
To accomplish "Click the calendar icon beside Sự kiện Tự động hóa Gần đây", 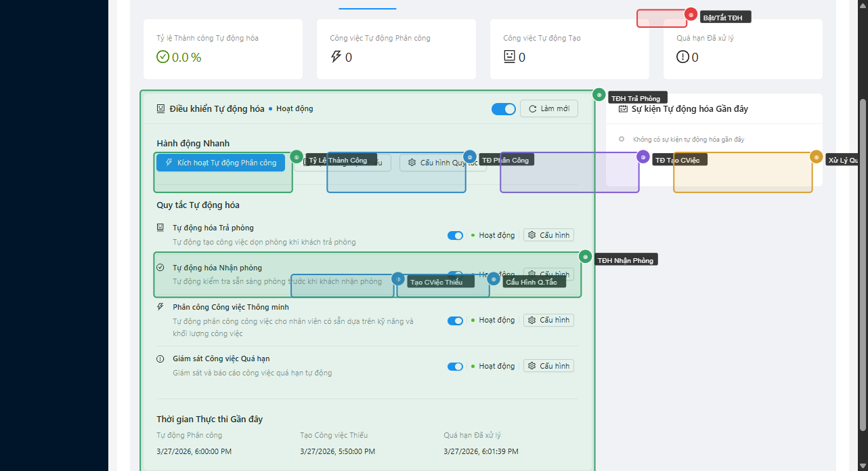I will point(623,109).
